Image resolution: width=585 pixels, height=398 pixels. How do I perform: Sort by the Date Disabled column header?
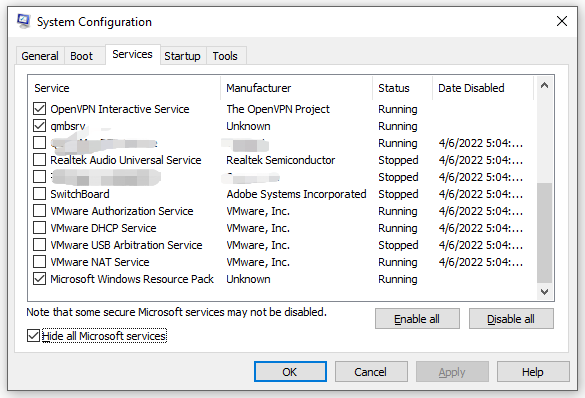[483, 88]
